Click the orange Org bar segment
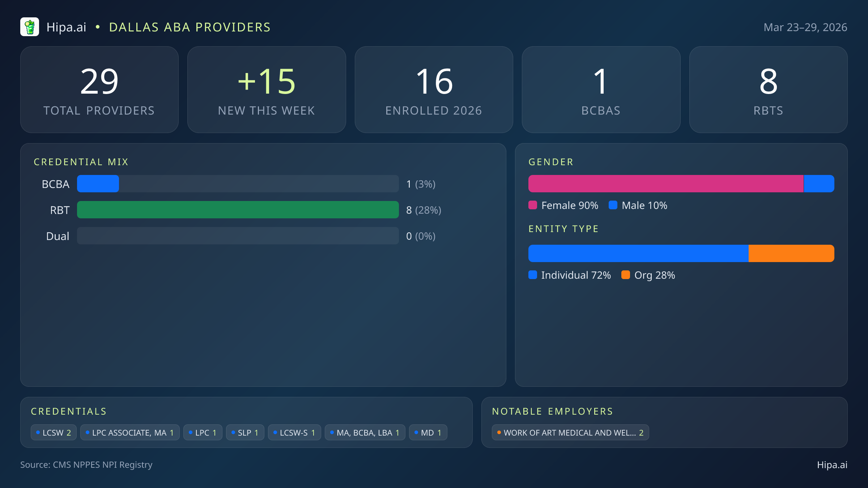868x488 pixels. tap(791, 253)
